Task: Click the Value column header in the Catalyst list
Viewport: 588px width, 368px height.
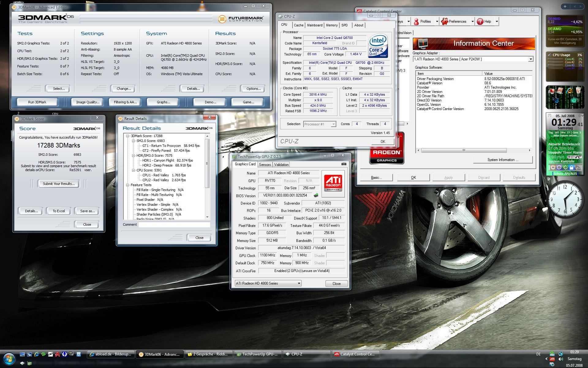Action: [x=507, y=74]
